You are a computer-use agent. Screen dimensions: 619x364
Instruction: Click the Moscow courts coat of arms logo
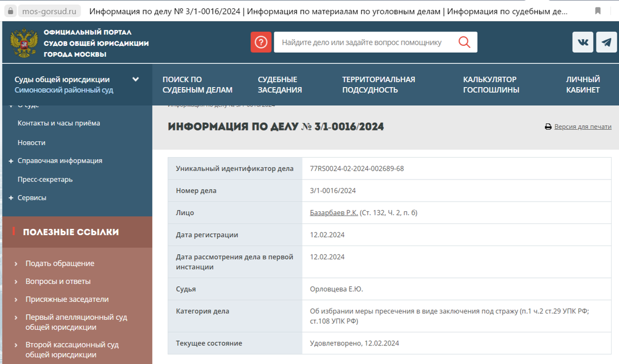click(23, 42)
